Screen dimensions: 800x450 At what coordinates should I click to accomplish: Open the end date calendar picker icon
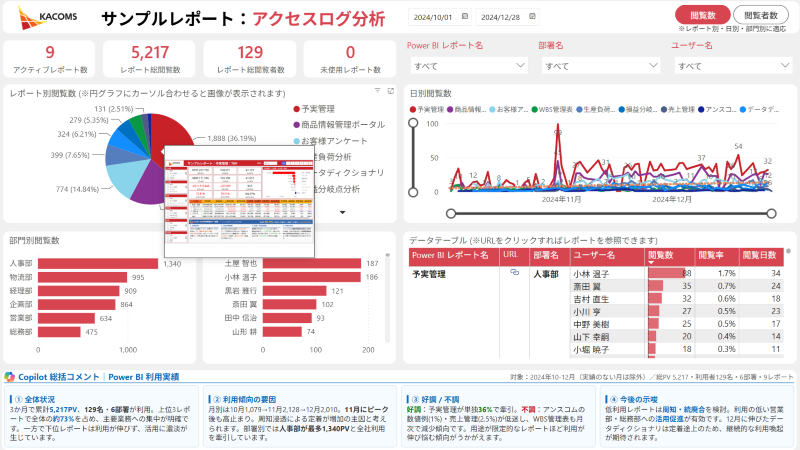point(532,16)
